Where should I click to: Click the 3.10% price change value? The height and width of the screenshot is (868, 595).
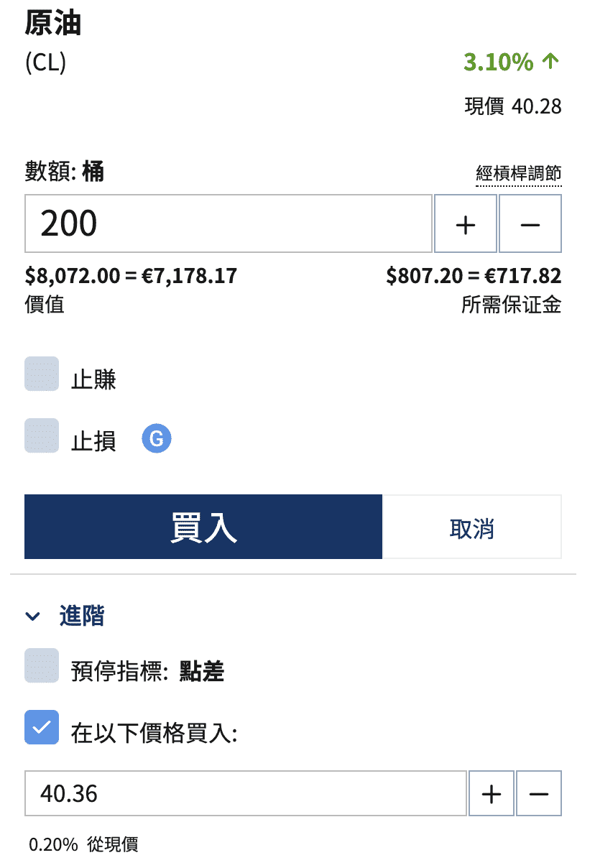[498, 63]
